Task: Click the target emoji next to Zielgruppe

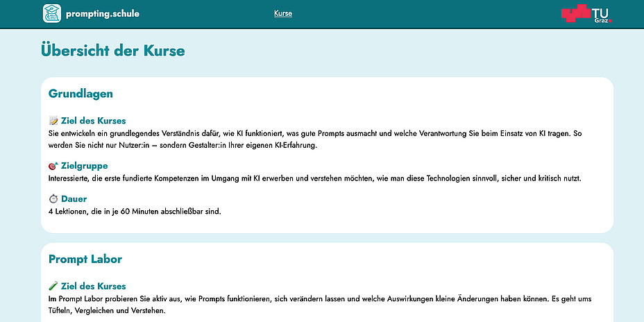Action: click(53, 167)
